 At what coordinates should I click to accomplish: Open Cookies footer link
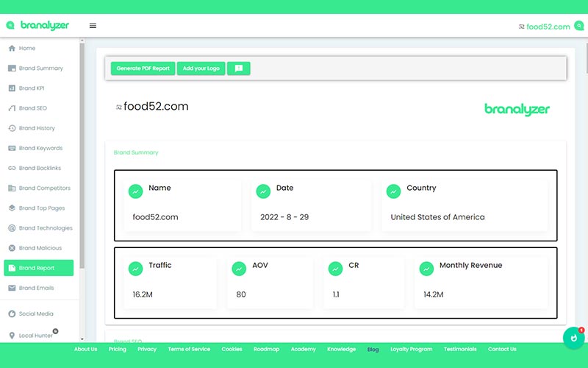click(x=232, y=349)
